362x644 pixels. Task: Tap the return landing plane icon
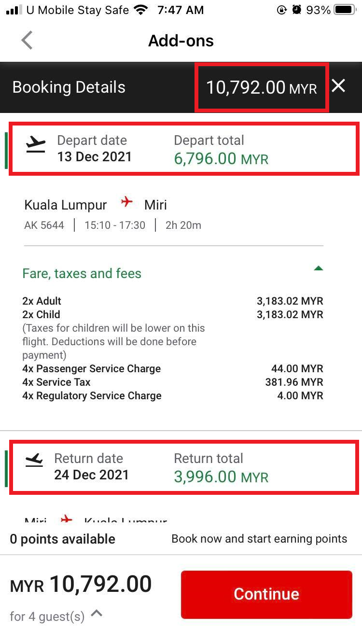click(35, 461)
